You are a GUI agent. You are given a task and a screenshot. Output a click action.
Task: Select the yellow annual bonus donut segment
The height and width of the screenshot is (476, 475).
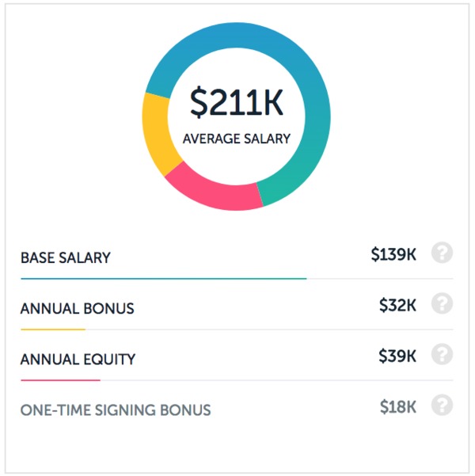(156, 134)
